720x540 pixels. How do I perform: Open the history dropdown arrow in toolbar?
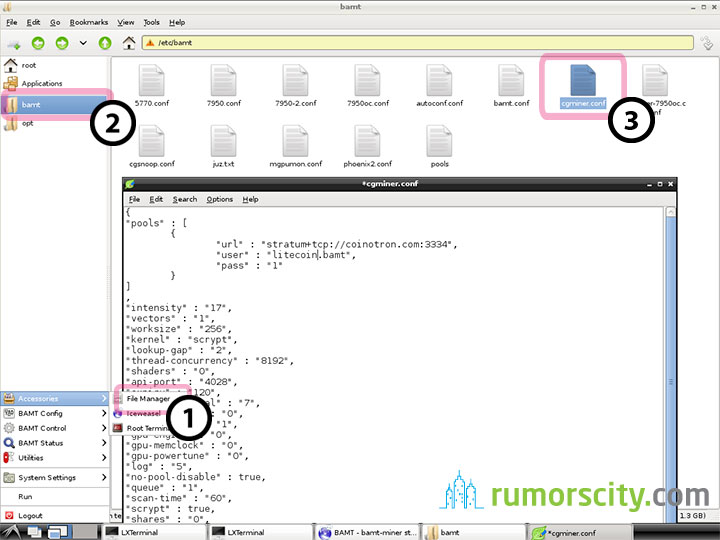[83, 43]
